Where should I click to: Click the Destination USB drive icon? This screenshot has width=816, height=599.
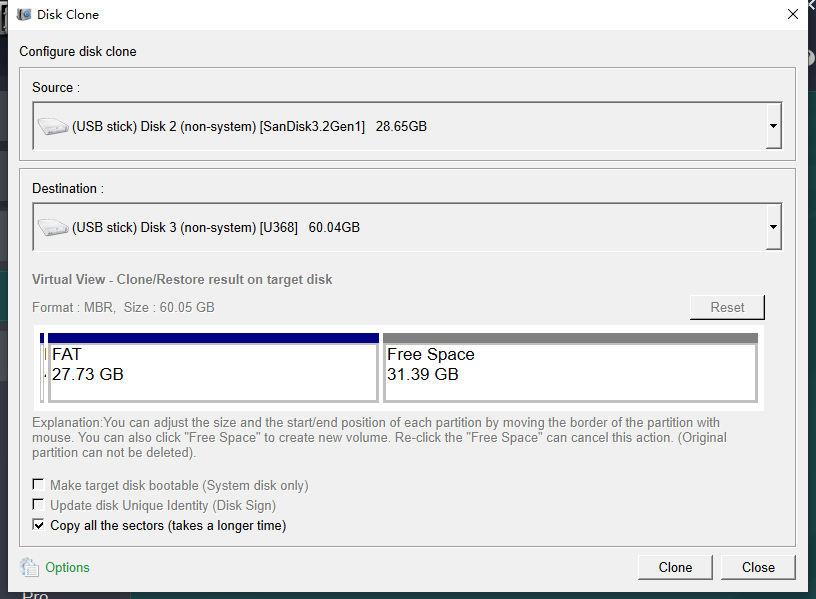[x=53, y=228]
